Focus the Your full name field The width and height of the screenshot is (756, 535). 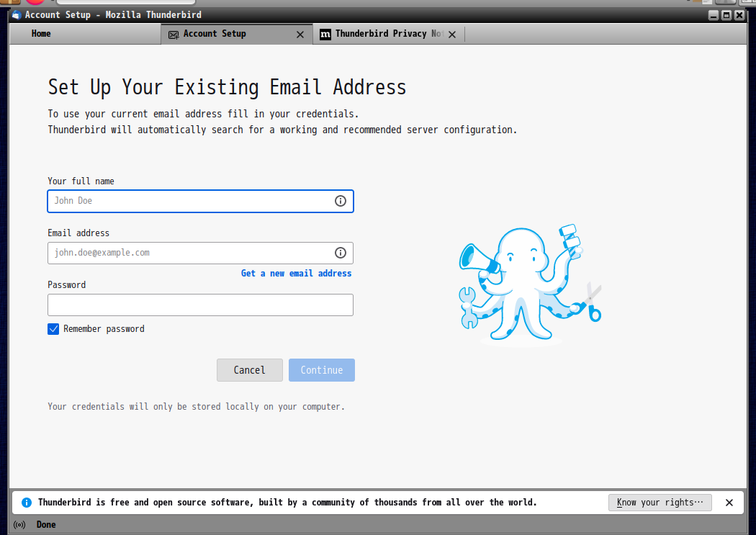pos(201,201)
